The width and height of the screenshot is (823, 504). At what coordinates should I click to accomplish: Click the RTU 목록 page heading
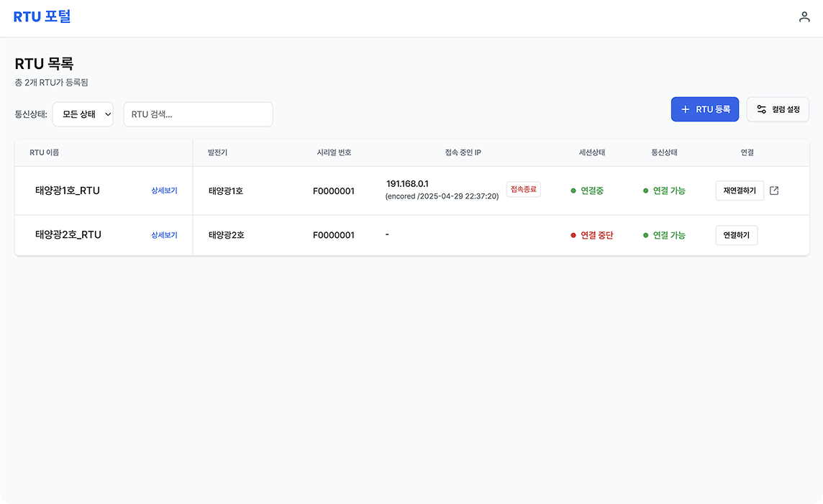coord(44,64)
